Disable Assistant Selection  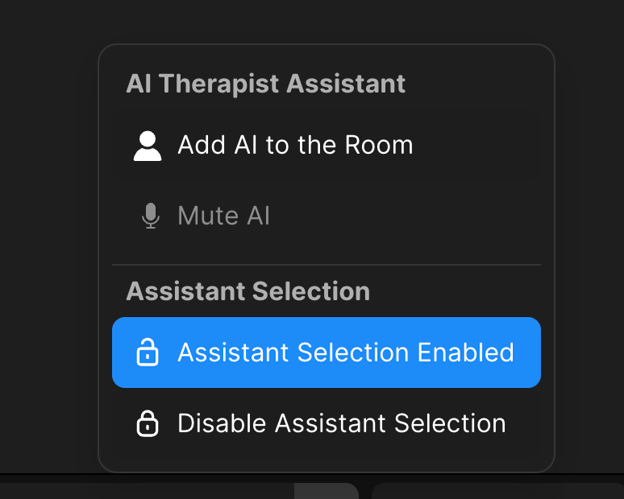coord(341,424)
